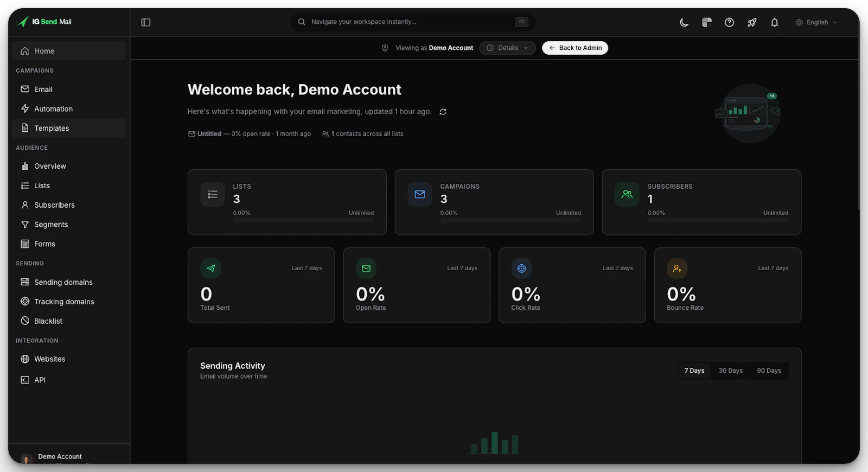The width and height of the screenshot is (868, 472).
Task: Click the Lists card list icon
Action: point(213,194)
